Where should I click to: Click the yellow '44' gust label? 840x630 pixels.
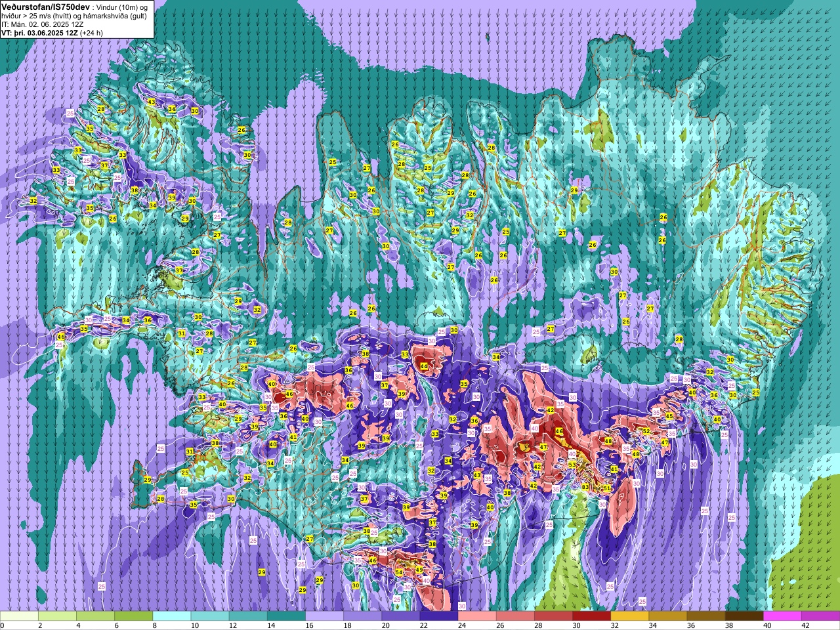point(424,367)
